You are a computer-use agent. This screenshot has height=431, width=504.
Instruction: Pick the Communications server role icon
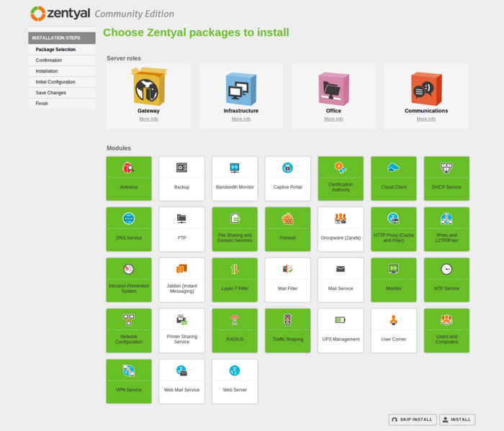(x=426, y=88)
